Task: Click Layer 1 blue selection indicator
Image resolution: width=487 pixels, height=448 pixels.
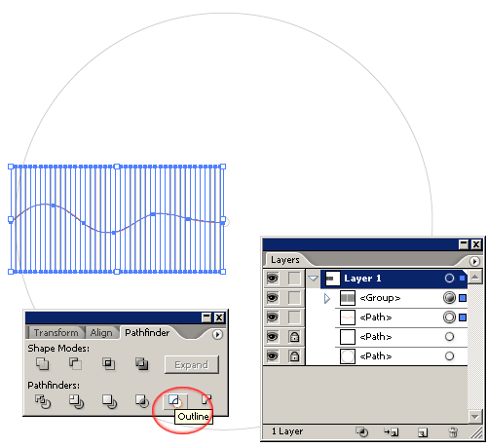Action: click(462, 279)
